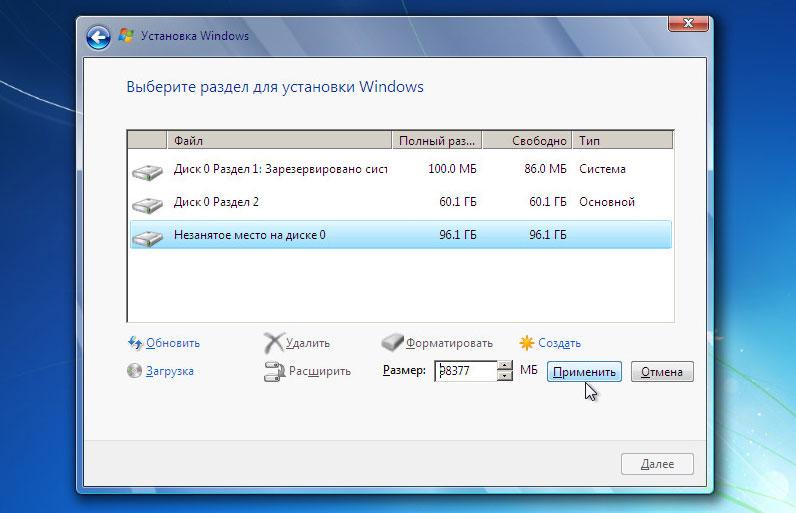Click the Форматировать eraser icon

coord(392,343)
